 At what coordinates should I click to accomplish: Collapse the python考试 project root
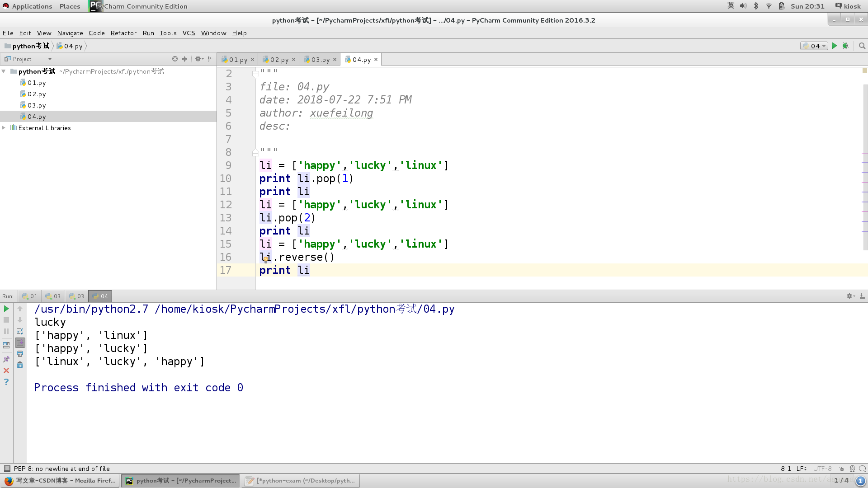pos(4,71)
